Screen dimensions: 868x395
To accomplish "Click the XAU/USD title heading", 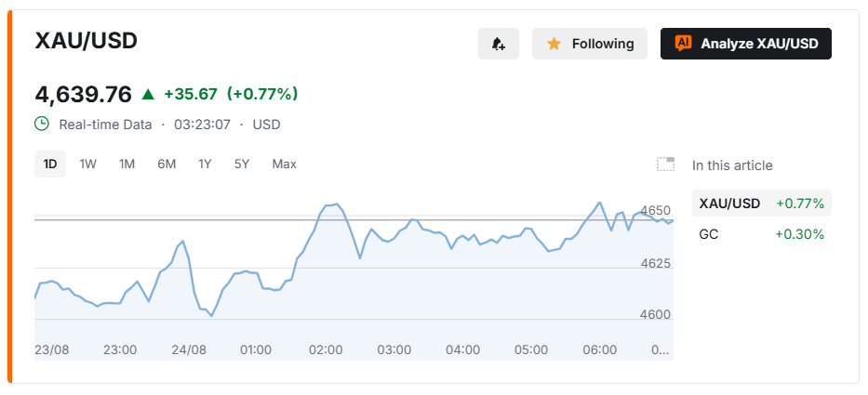I will point(86,42).
